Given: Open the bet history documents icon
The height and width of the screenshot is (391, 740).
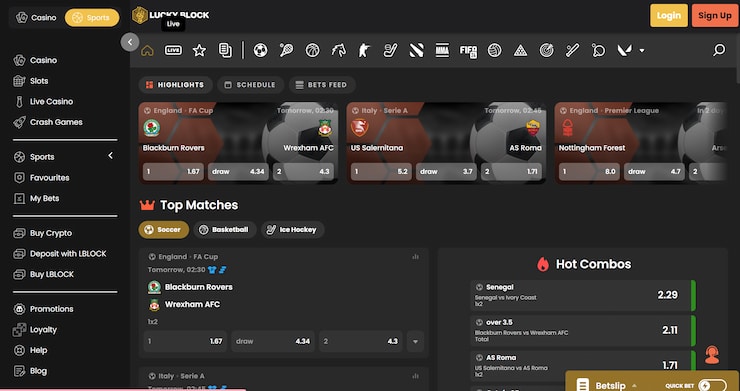Looking at the screenshot, I should (x=225, y=50).
